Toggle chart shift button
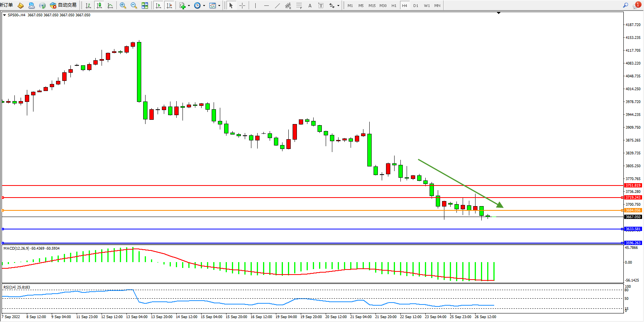 pyautogui.click(x=169, y=5)
